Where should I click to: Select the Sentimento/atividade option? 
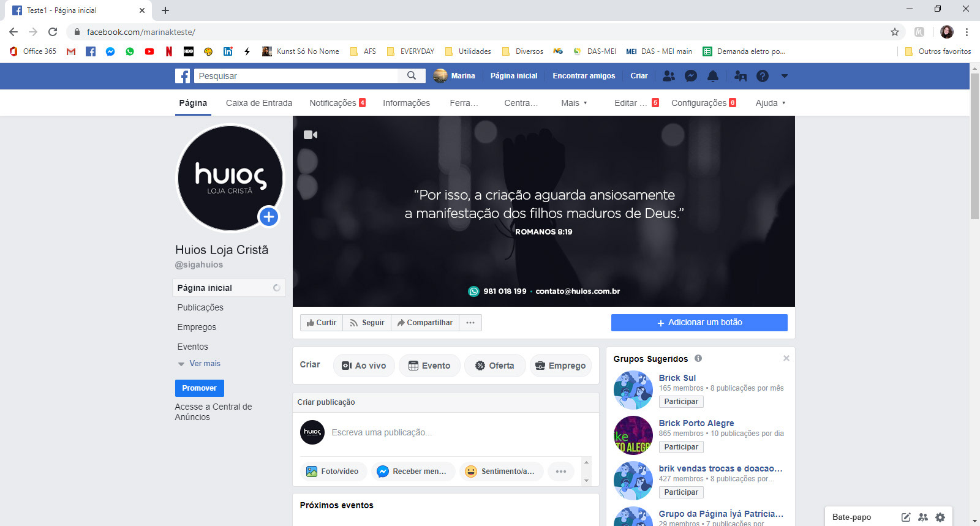coord(502,472)
